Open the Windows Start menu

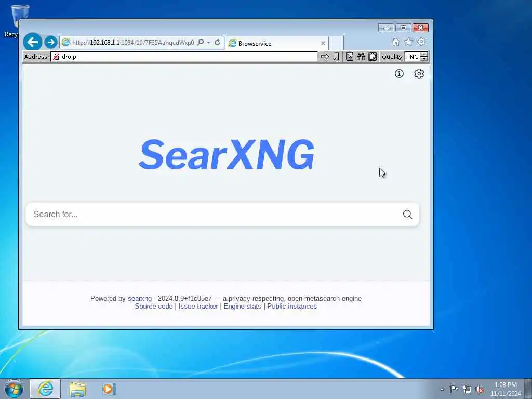pos(14,389)
